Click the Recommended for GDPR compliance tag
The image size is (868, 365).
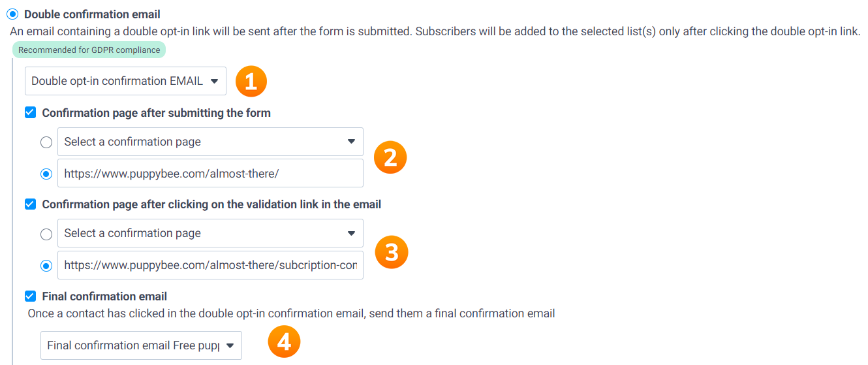pos(89,50)
